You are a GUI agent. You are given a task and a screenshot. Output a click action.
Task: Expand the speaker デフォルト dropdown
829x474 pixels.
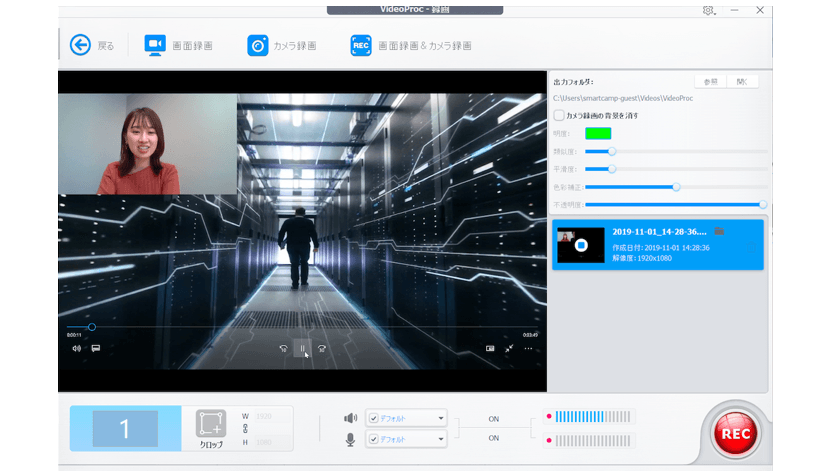pos(440,418)
